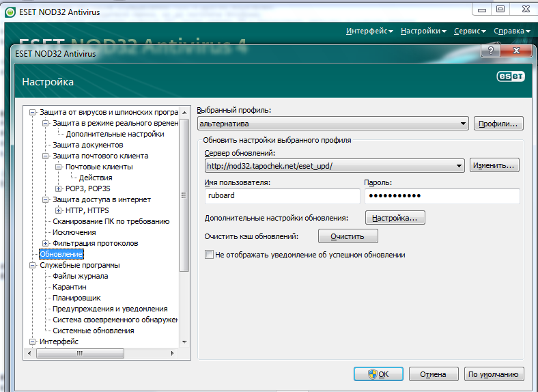Minimize the main ESET window
The image size is (538, 392).
[482, 10]
